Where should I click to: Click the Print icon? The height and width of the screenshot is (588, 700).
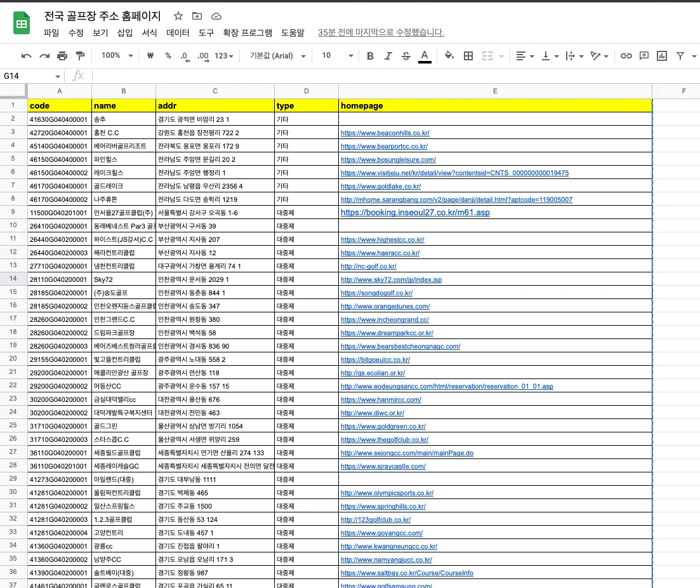(x=62, y=56)
